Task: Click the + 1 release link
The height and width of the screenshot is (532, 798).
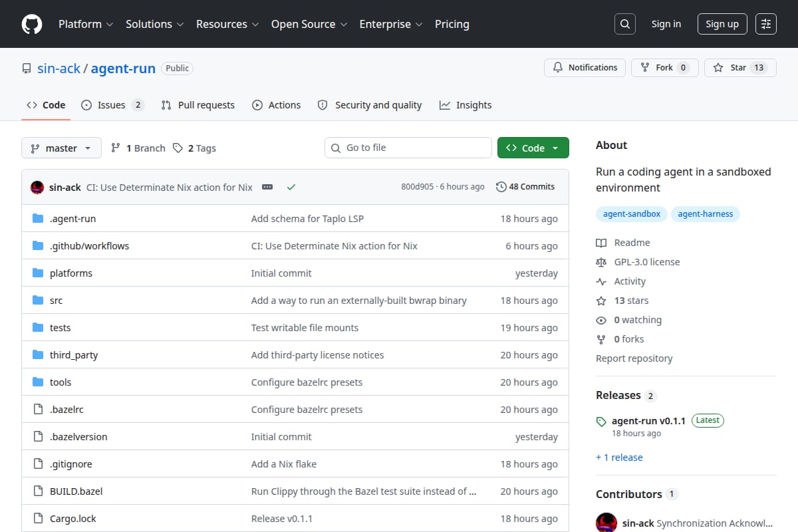Action: [x=619, y=458]
